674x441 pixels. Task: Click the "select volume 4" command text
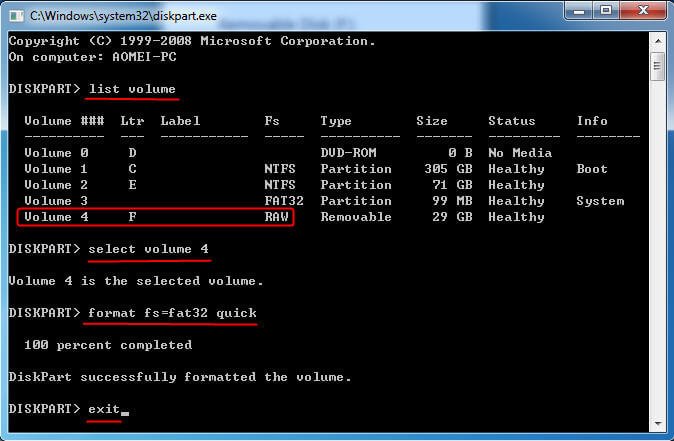[148, 249]
